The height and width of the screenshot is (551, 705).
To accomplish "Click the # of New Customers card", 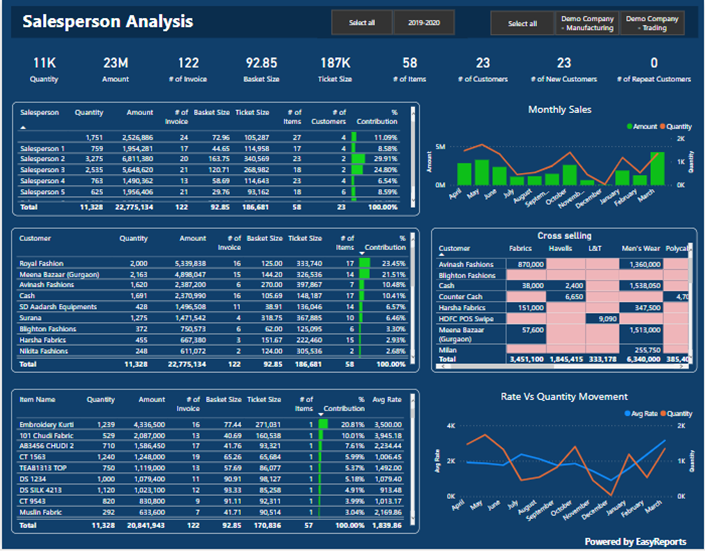I will tap(564, 69).
